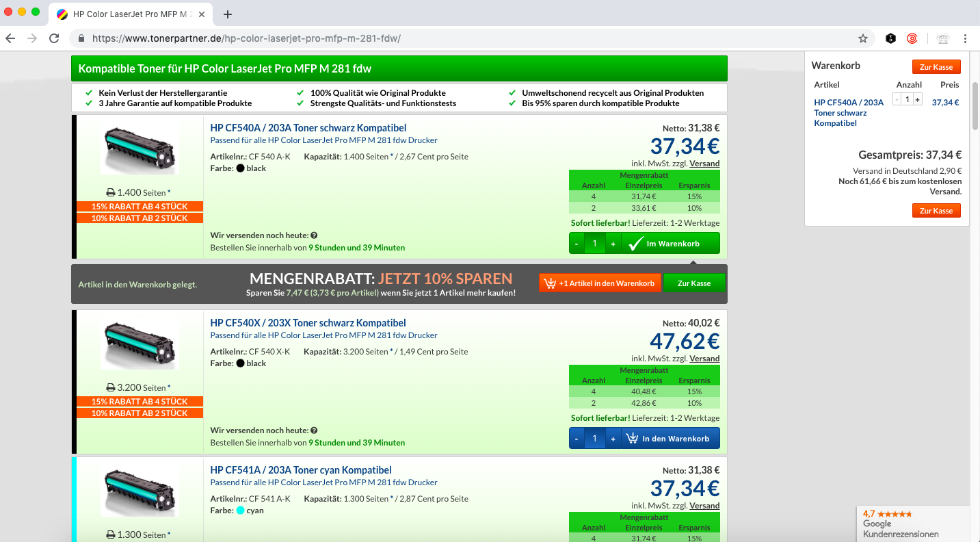Click help icon in CF540X shipping notice
This screenshot has height=542, width=980.
pyautogui.click(x=314, y=430)
